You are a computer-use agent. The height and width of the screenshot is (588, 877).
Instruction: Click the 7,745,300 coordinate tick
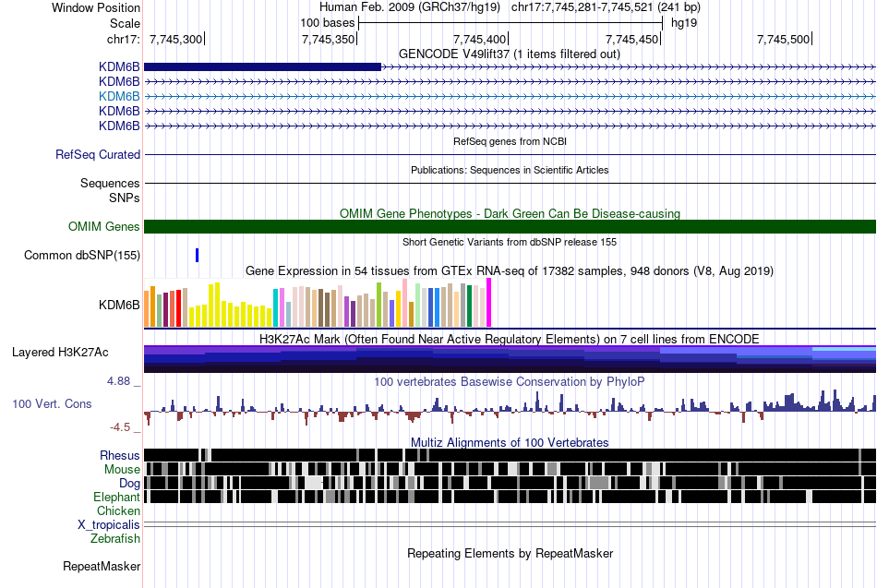(x=176, y=39)
